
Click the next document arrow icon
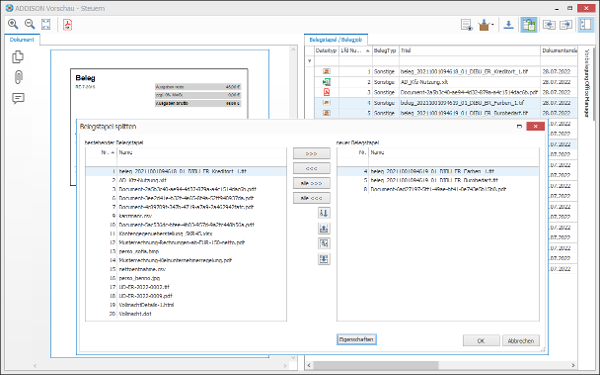tap(566, 25)
